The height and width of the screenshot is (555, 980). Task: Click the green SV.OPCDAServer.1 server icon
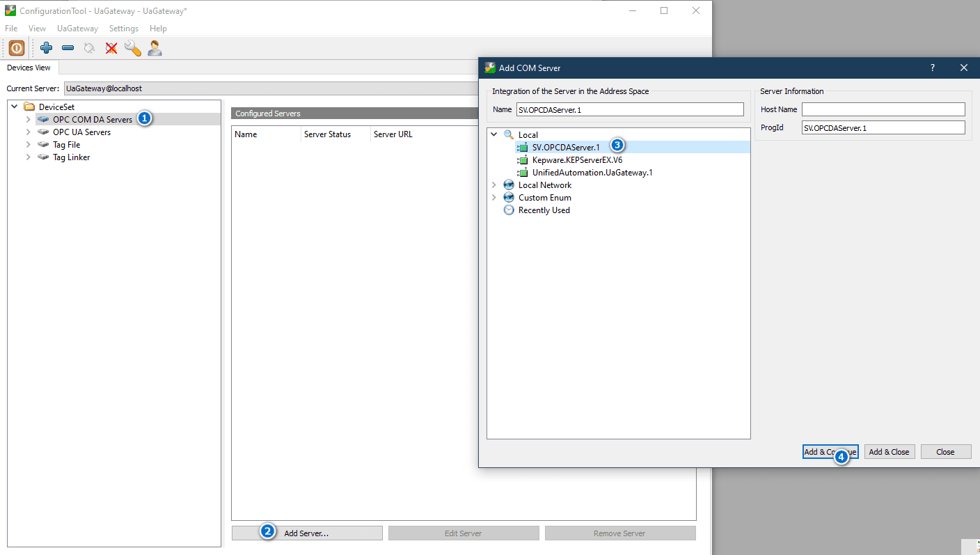point(523,148)
